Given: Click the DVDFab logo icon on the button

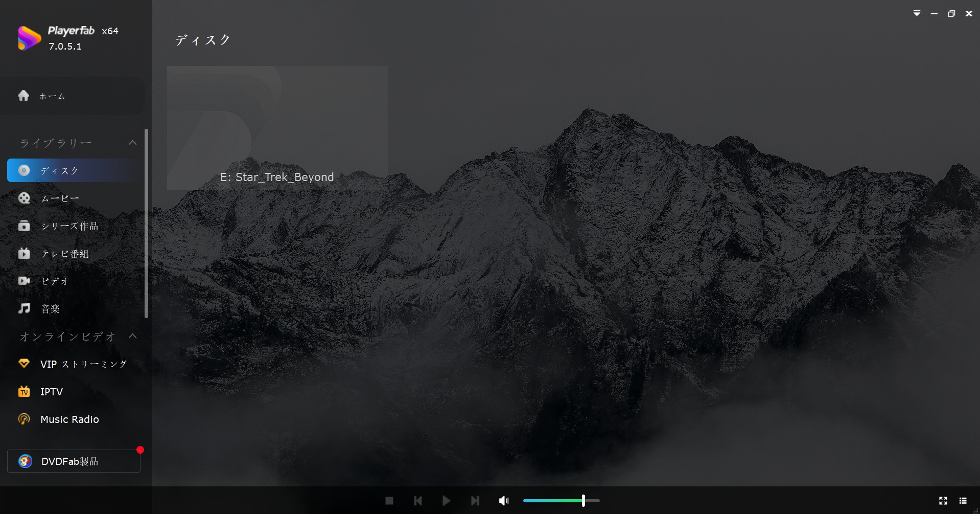Looking at the screenshot, I should [25, 461].
